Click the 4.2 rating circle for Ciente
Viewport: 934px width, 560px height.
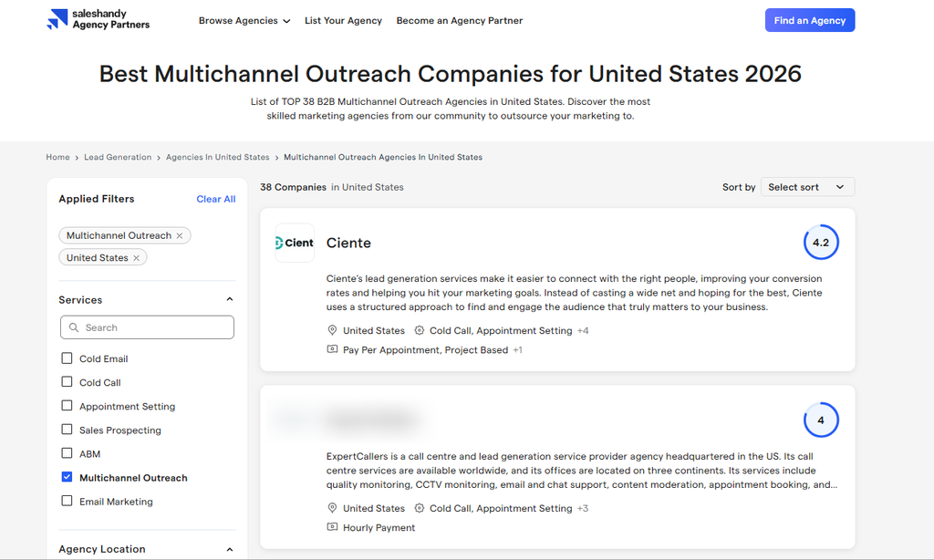821,243
